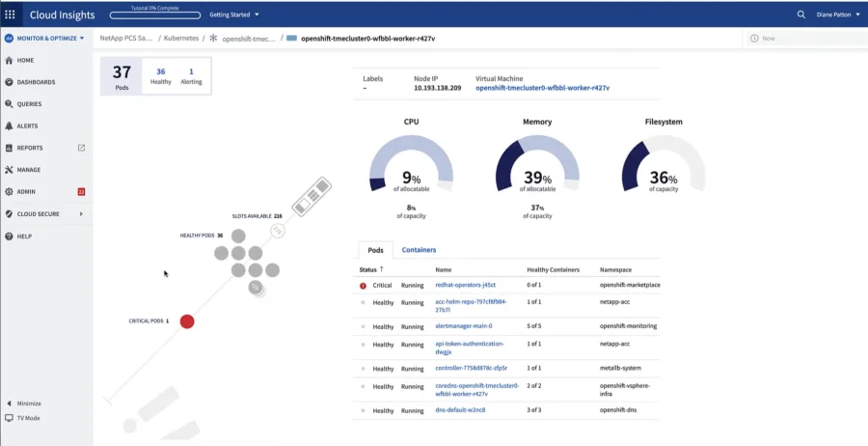Open the coredns-openshift-tmecluster0 pod link
This screenshot has height=446, width=868.
(477, 389)
